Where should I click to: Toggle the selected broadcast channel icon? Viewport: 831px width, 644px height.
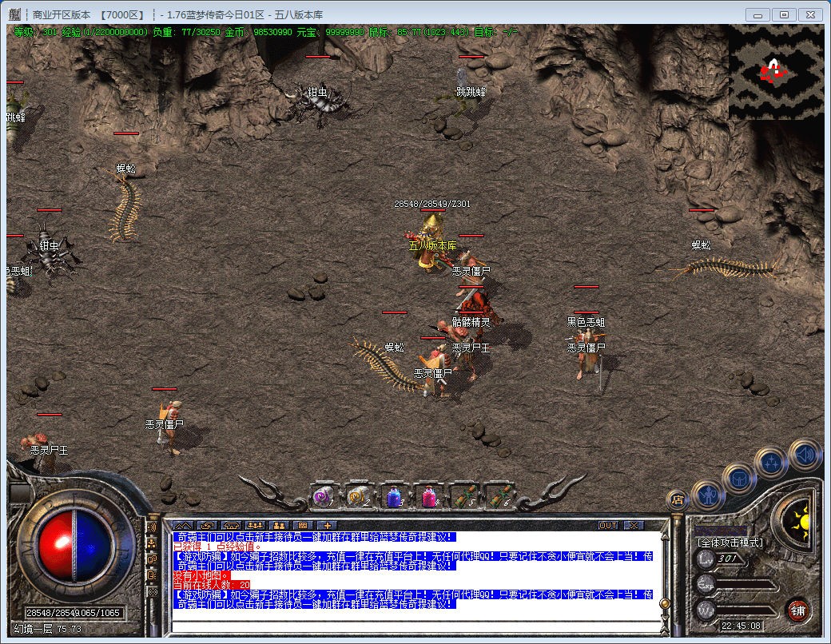(x=153, y=591)
